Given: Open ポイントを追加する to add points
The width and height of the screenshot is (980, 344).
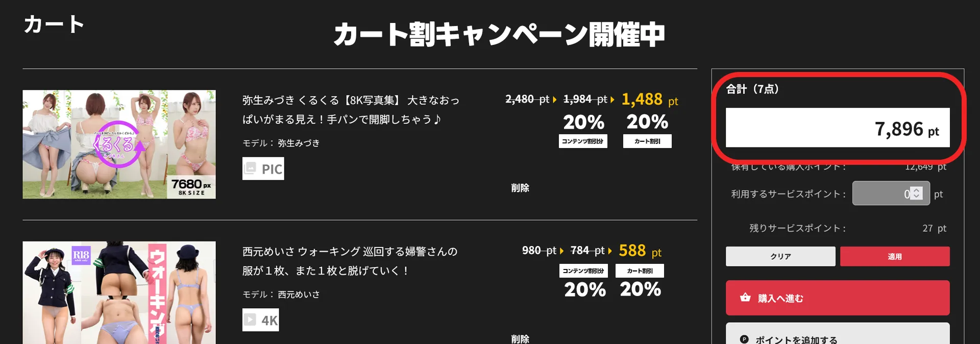Looking at the screenshot, I should click(x=837, y=337).
